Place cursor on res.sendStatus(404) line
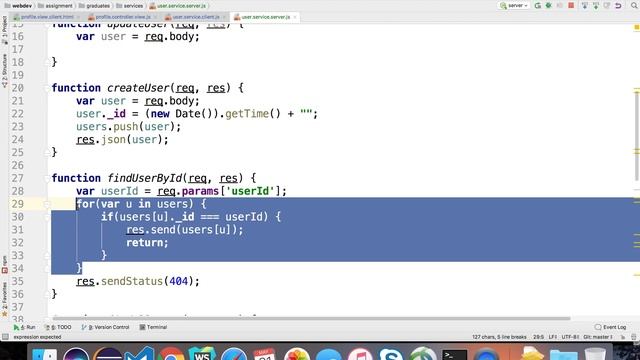This screenshot has height=360, width=640. point(138,282)
